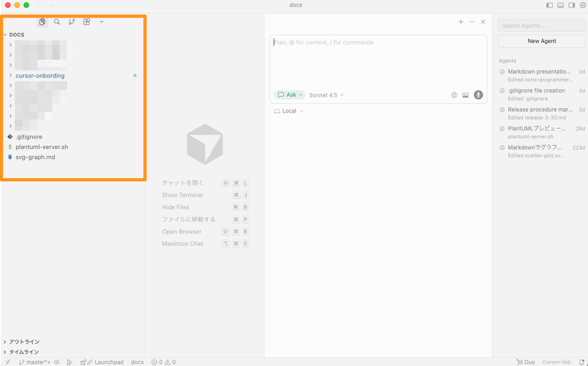
Task: Open settings gear in title bar
Action: [x=583, y=5]
